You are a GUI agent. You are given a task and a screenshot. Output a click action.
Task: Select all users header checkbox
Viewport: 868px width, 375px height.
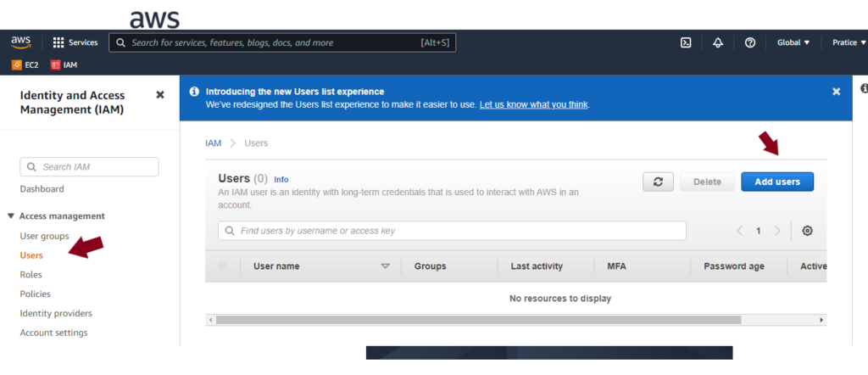223,266
